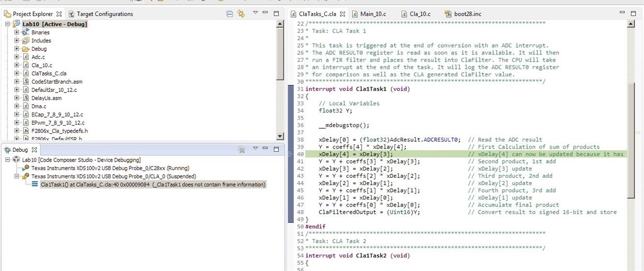Collapse Lab10 Device Debugging session
The width and height of the screenshot is (644, 271).
coord(7,160)
